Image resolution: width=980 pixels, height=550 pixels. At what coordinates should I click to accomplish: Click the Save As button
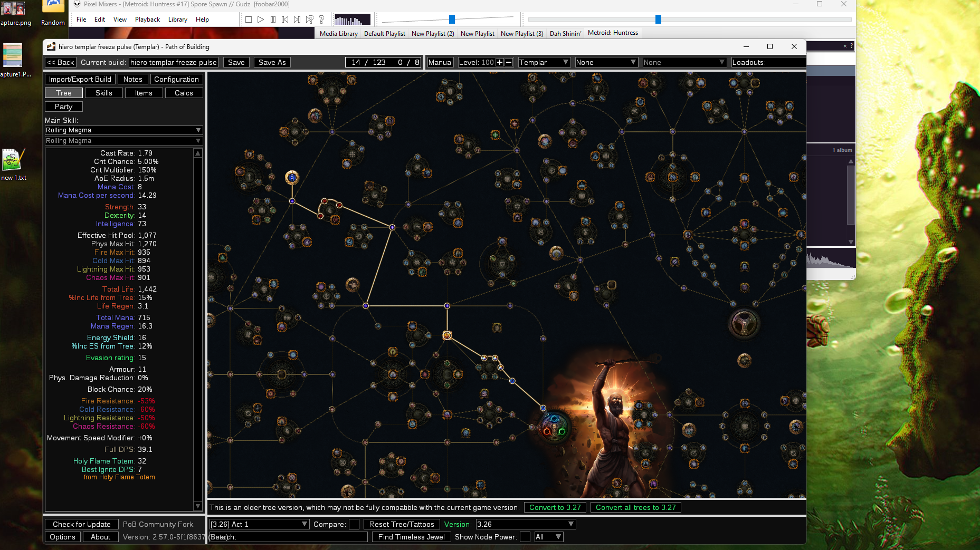tap(272, 62)
